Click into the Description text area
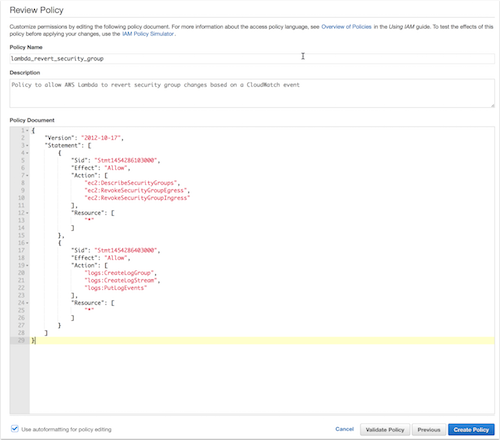Screen dimensions: 500x440 (x=252, y=93)
